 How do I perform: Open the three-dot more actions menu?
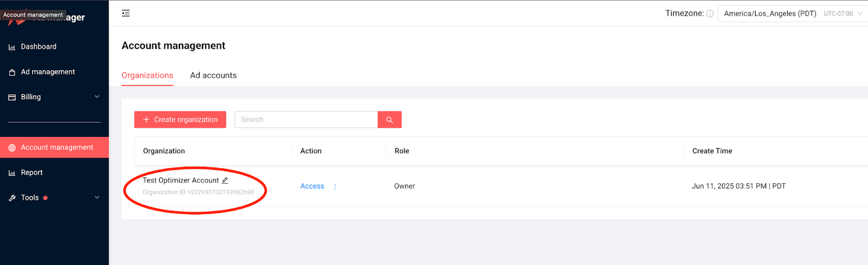[x=335, y=186]
